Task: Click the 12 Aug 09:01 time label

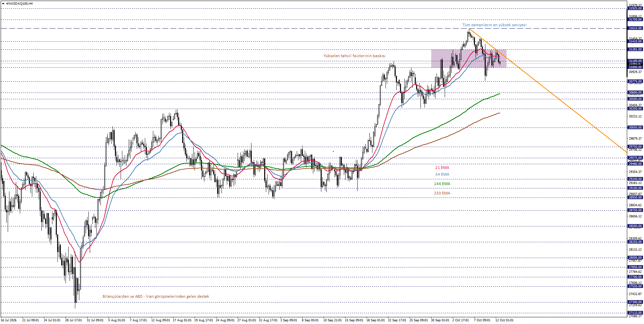Action: point(160,320)
